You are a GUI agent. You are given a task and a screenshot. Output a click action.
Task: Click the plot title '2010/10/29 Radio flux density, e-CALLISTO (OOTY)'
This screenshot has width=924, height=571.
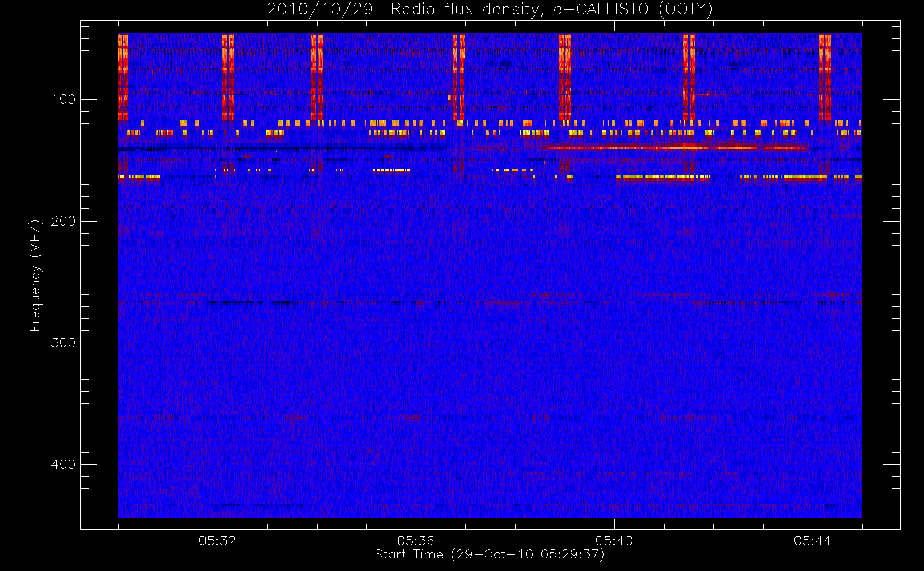tap(489, 9)
